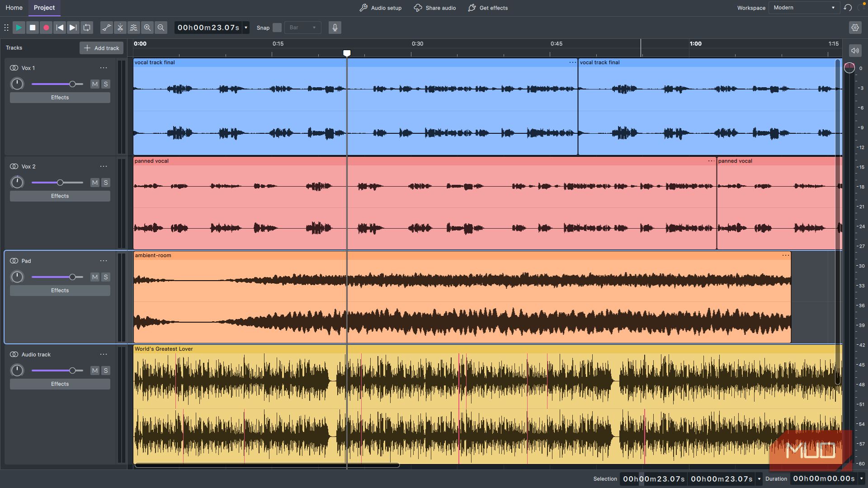Click Audio track pan knob
This screenshot has width=868, height=488.
(17, 371)
